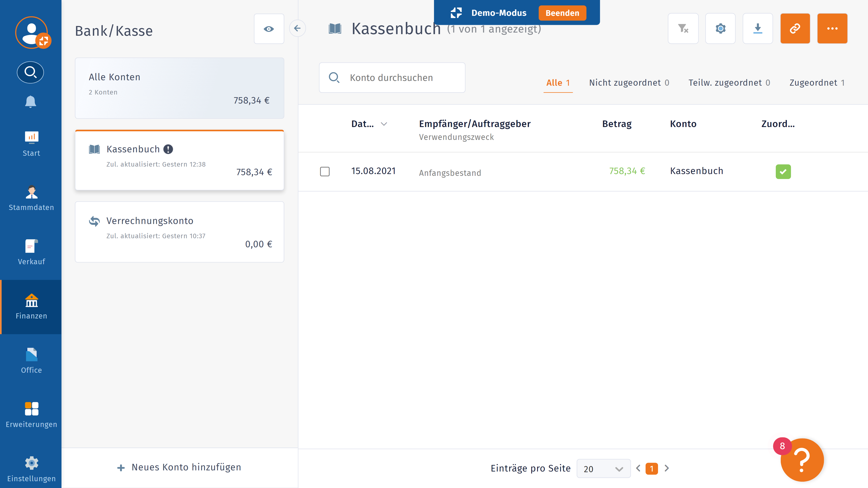Click the Verrechnungskonto transfer icon
The image size is (868, 488).
click(94, 221)
